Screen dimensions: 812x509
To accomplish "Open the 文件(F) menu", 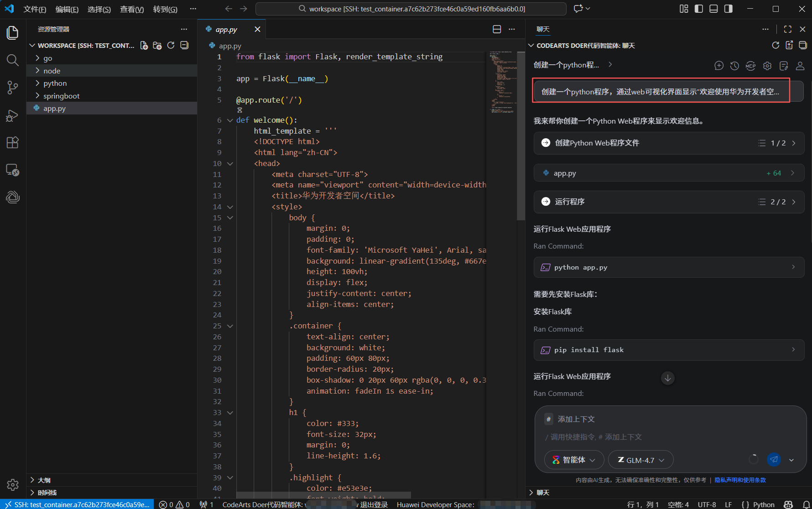I will click(35, 9).
